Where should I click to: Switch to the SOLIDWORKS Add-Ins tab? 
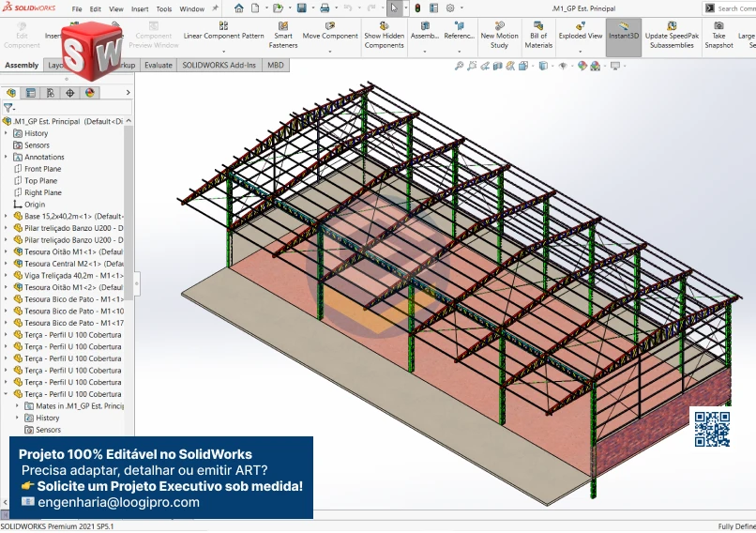220,66
